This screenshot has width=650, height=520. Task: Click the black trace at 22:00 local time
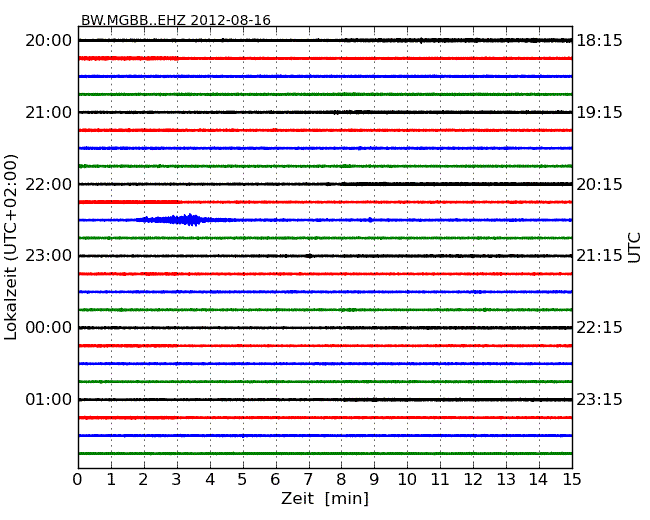(x=325, y=184)
